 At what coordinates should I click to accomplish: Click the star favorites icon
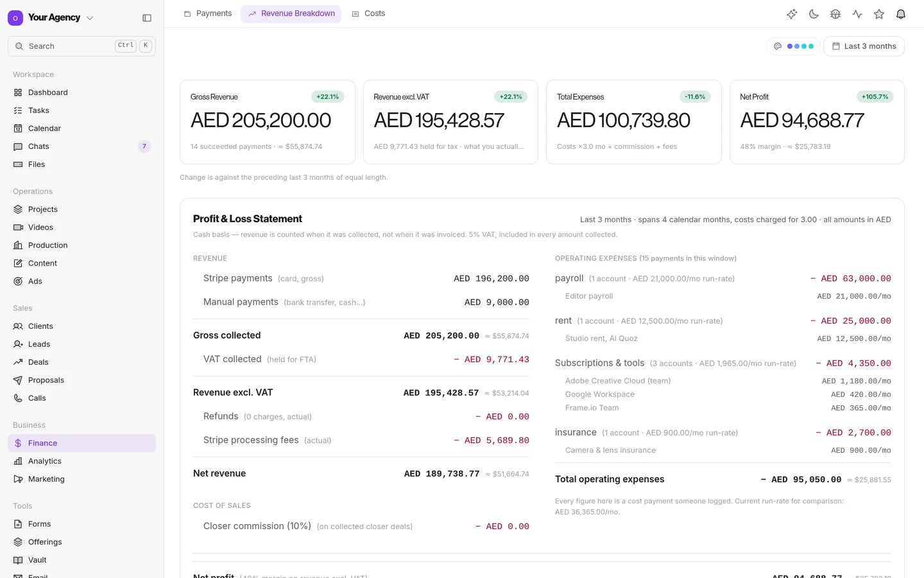[879, 14]
